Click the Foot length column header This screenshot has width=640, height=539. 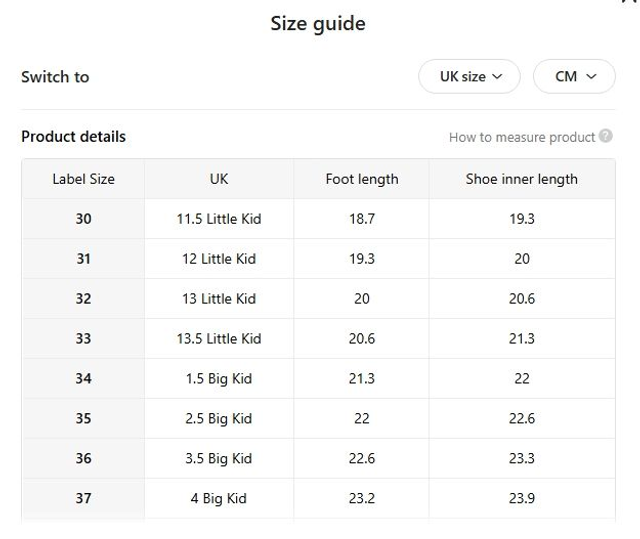(362, 179)
